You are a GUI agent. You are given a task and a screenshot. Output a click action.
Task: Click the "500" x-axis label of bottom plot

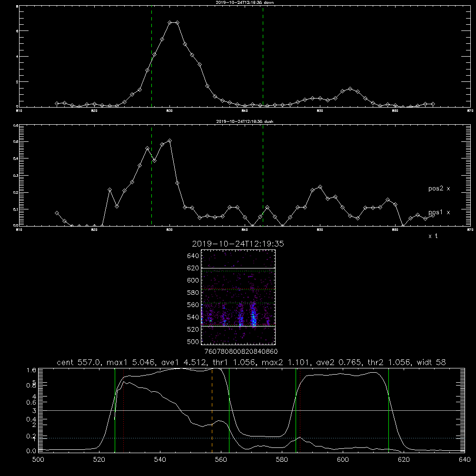tap(38, 460)
